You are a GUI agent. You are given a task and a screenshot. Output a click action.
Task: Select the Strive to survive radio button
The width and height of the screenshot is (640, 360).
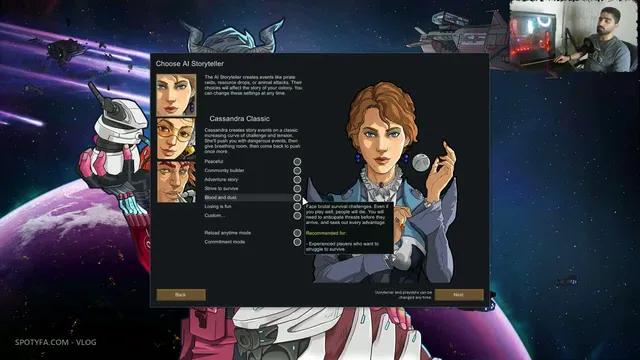click(297, 189)
